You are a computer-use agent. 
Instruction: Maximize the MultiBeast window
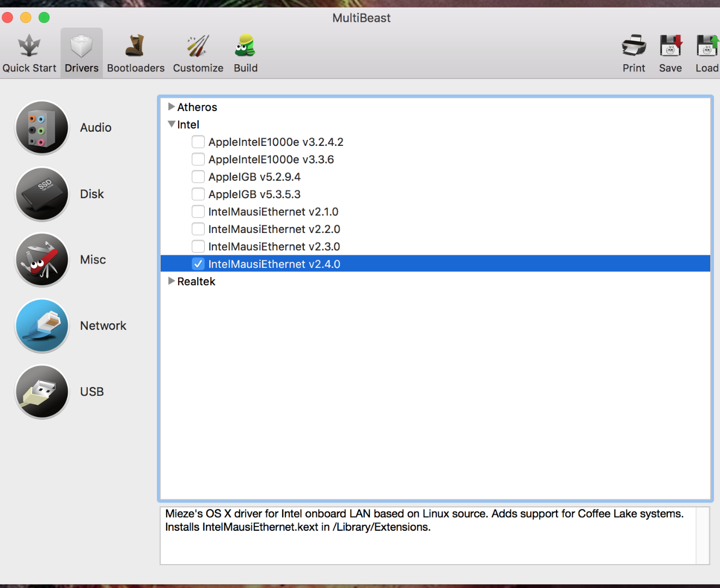(44, 17)
